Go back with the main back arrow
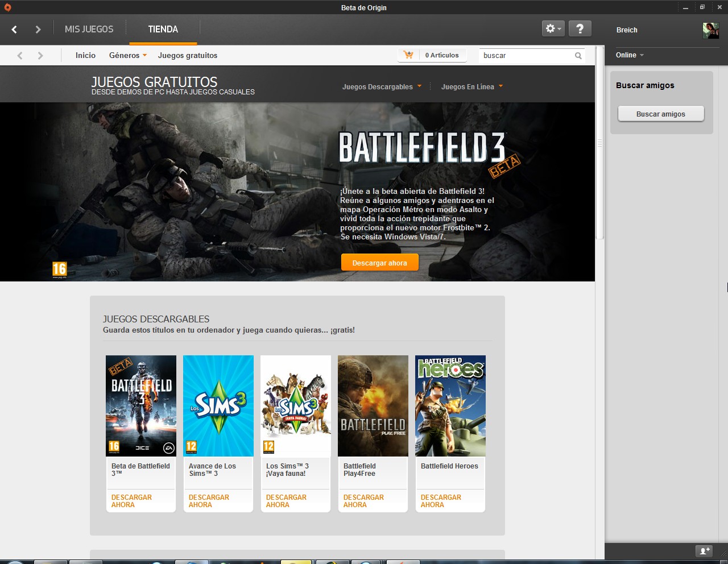Screen dimensions: 728x564 14,29
